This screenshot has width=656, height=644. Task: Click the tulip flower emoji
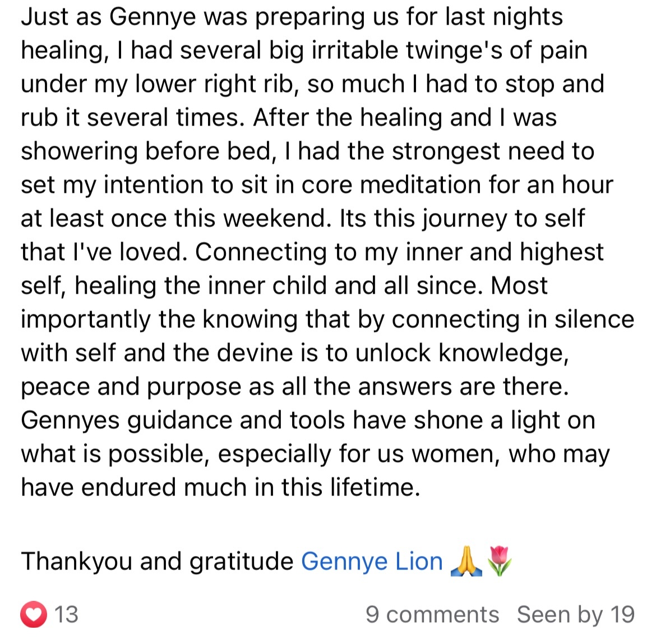pos(499,561)
